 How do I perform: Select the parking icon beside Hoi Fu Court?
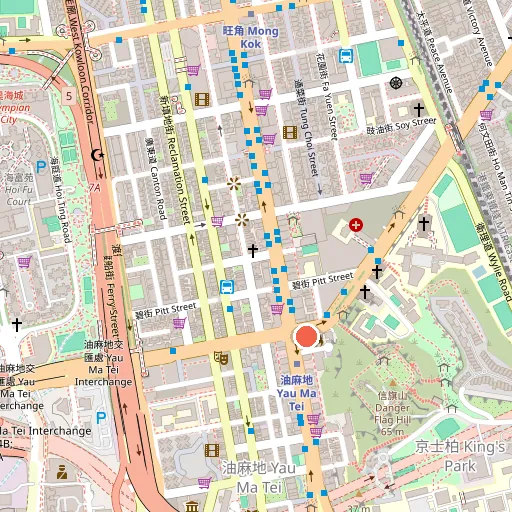[41, 167]
